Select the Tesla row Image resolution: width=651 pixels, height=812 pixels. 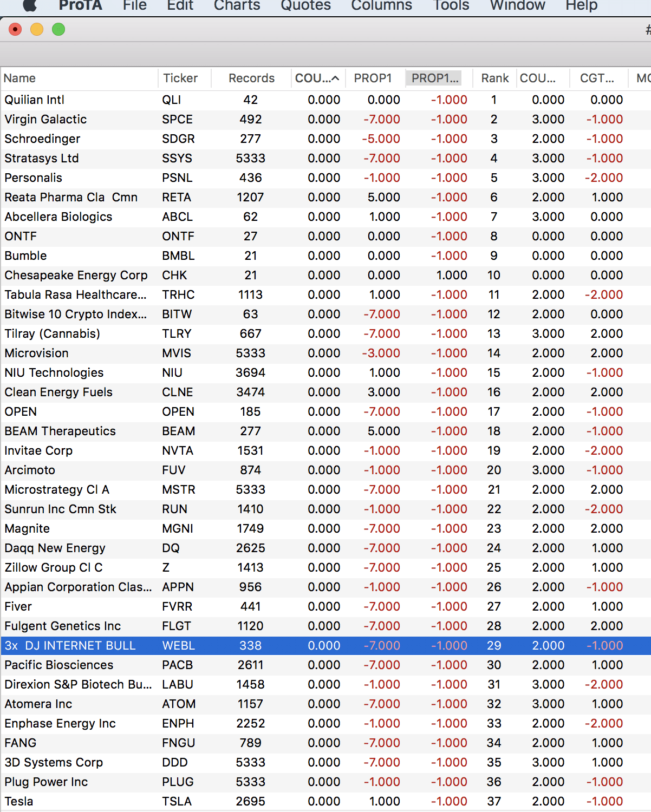(325, 802)
